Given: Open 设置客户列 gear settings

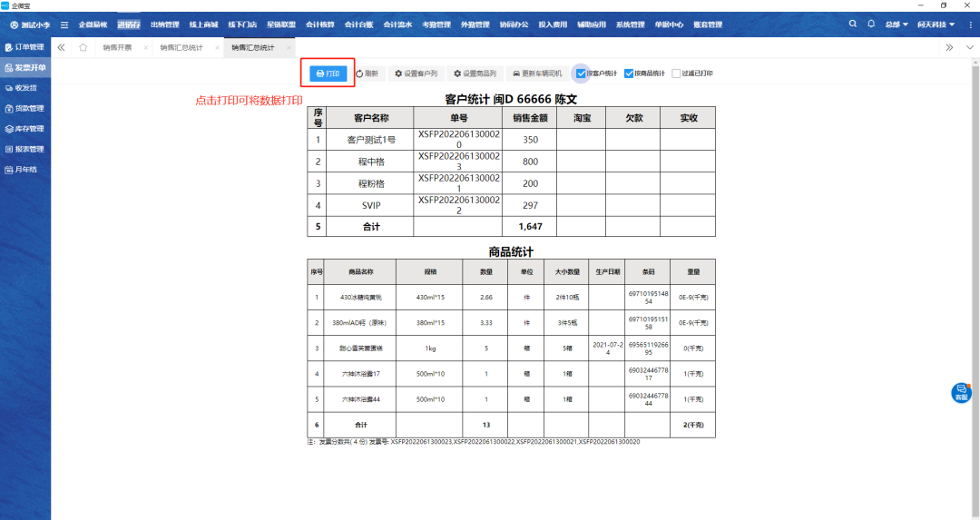Looking at the screenshot, I should (x=416, y=74).
